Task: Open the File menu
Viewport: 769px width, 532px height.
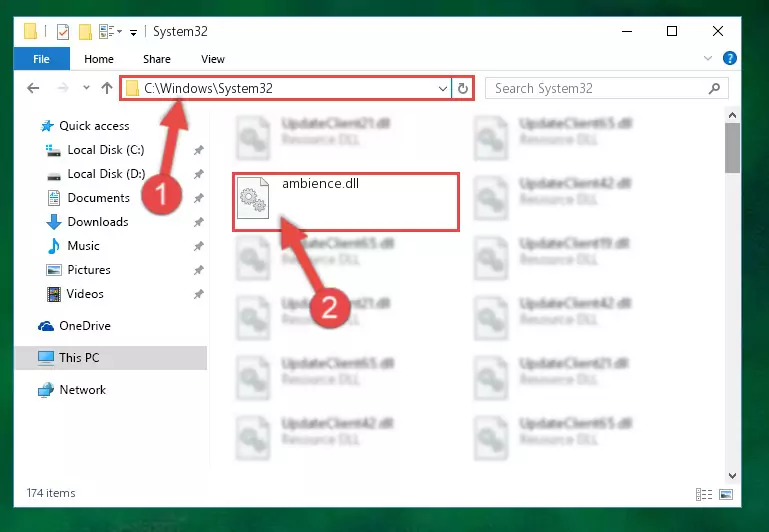Action: coord(42,59)
